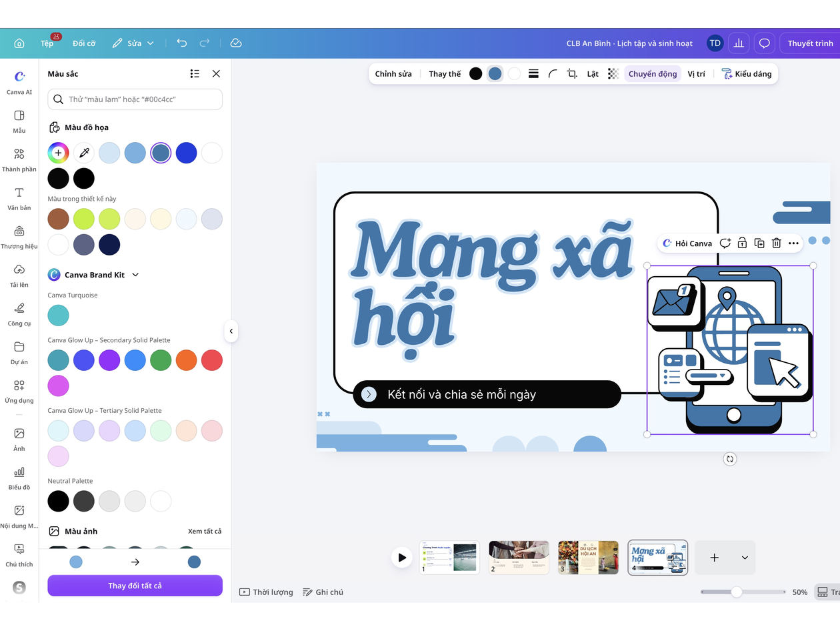Open the Mẫu templates panel
Screen dimensions: 840x631
click(x=19, y=121)
